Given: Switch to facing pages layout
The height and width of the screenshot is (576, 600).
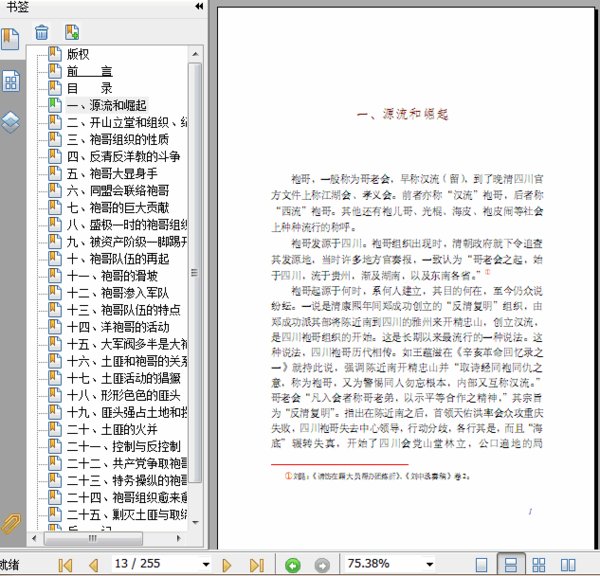Looking at the screenshot, I should point(568,565).
